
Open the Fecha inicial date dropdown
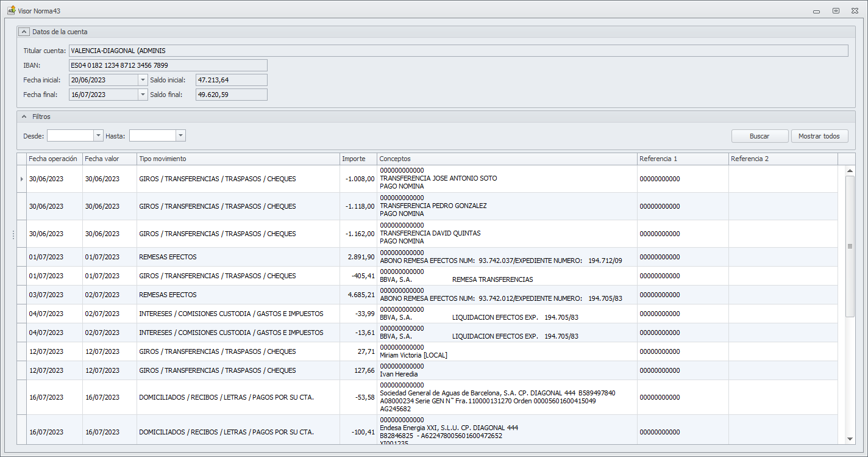[x=143, y=80]
